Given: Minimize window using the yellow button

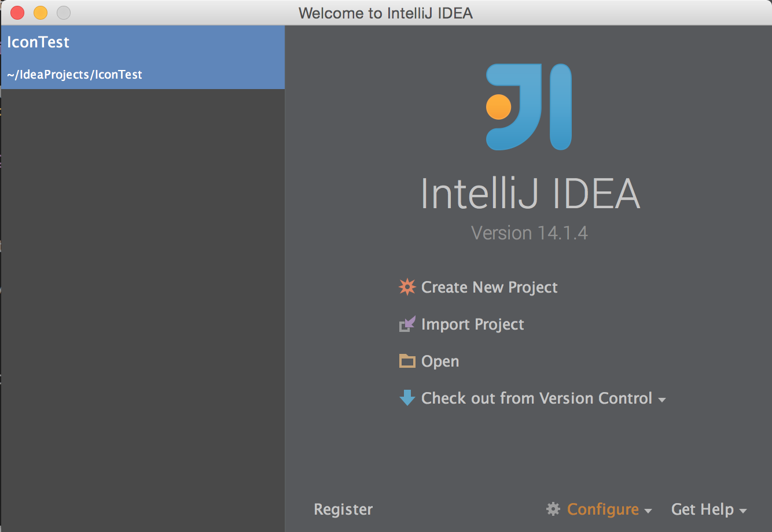Looking at the screenshot, I should point(41,13).
